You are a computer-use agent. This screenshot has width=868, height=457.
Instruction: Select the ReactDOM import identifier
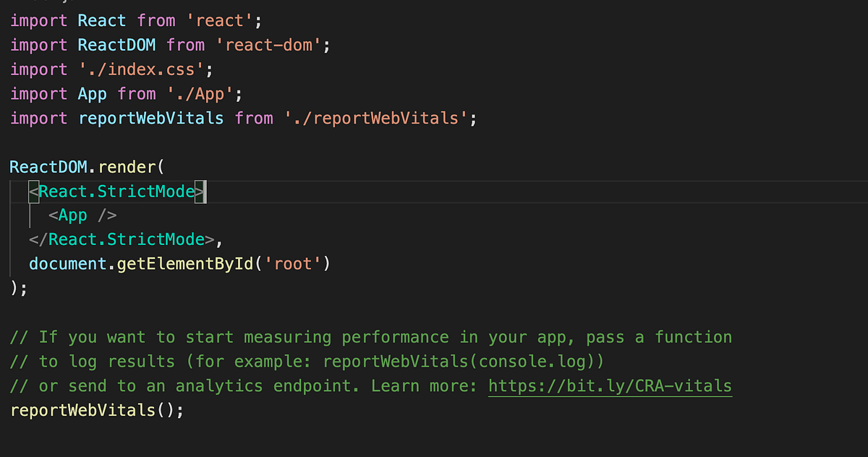coord(116,45)
